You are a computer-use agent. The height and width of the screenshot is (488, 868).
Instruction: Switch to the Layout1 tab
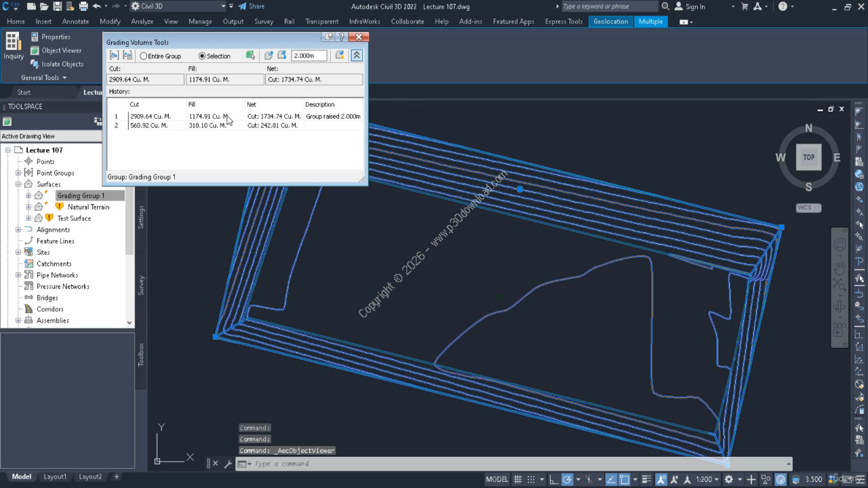[x=55, y=476]
